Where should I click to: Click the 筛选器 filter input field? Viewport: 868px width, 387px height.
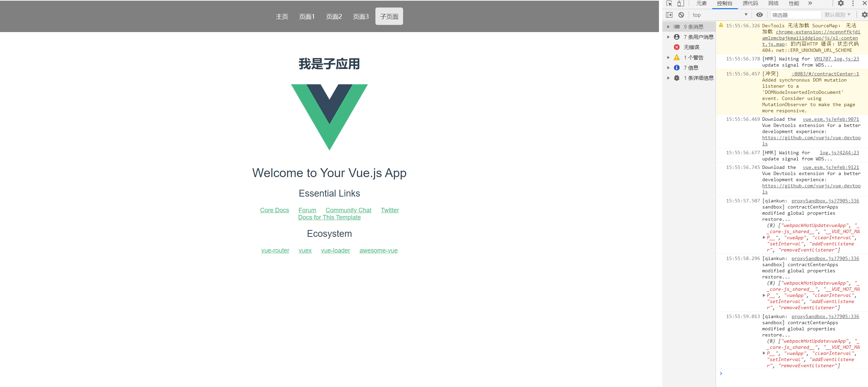(795, 15)
